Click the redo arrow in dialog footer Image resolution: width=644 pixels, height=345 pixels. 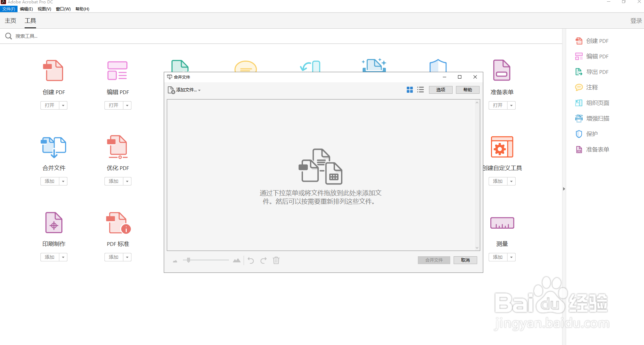click(x=264, y=260)
